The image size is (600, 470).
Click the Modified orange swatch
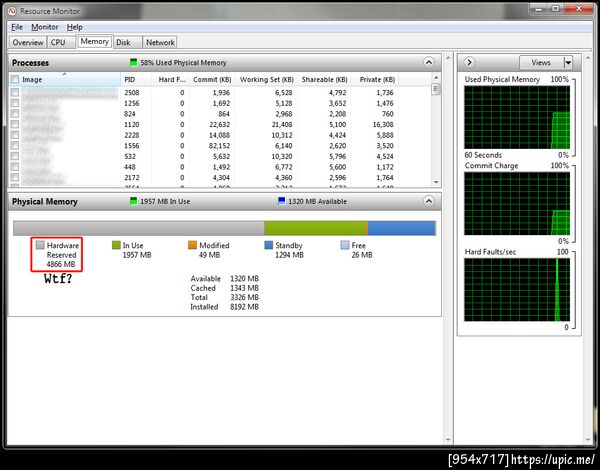192,245
